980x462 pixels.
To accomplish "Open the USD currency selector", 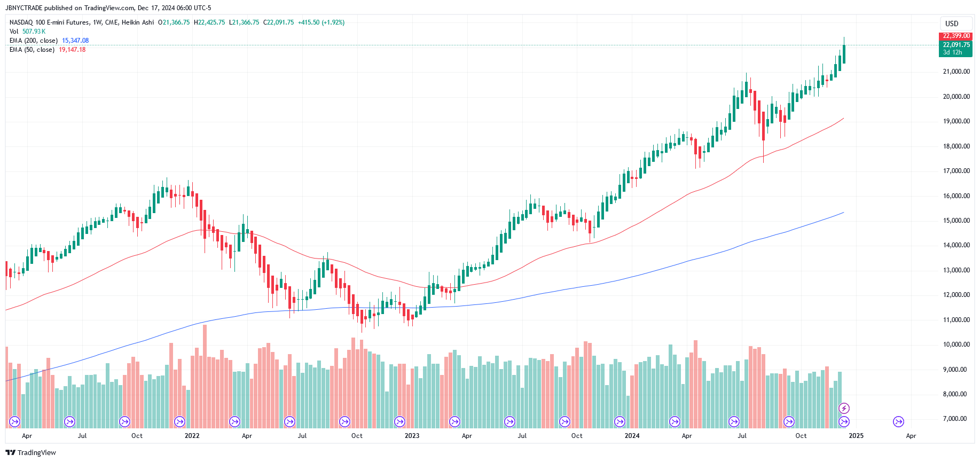I will pos(955,24).
